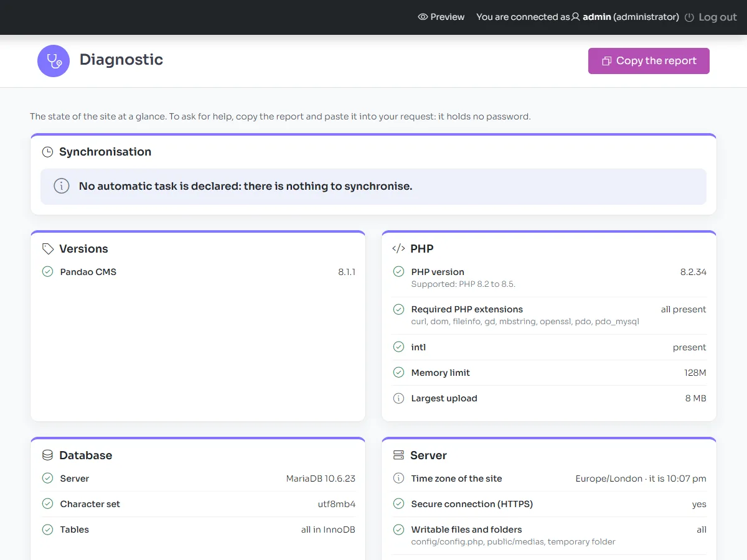Click the user icon beside admin
The image size is (747, 560).
pos(576,17)
